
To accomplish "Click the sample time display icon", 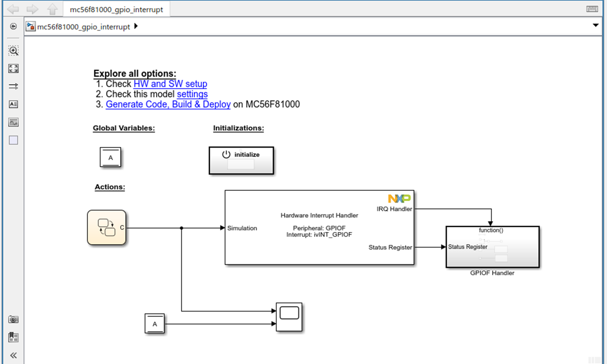I will (14, 86).
